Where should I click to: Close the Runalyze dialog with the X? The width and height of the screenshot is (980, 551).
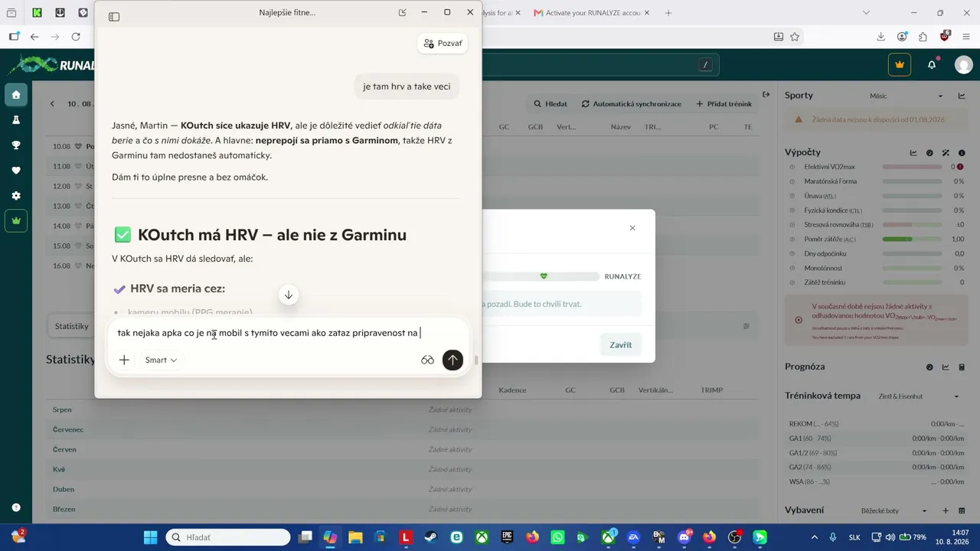click(x=632, y=228)
